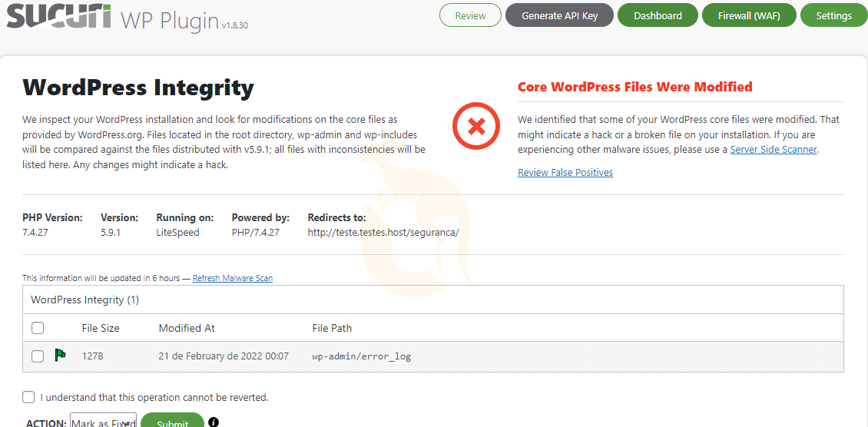Image resolution: width=868 pixels, height=427 pixels.
Task: Click the WordPress Integrity (1) table title
Action: click(x=84, y=300)
